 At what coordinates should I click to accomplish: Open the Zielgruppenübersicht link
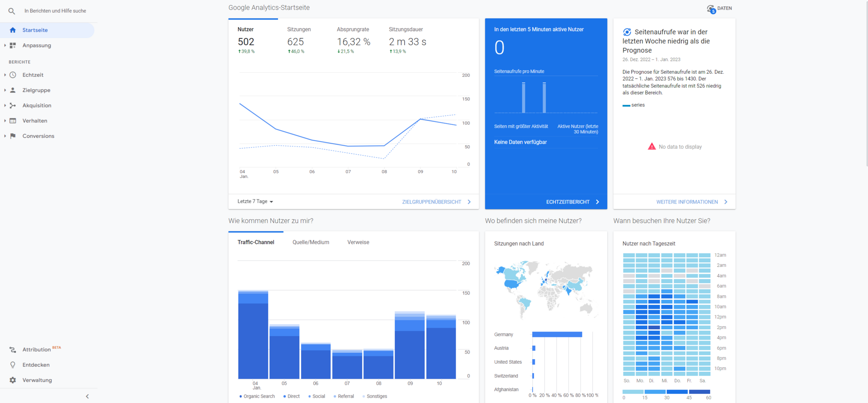(432, 202)
